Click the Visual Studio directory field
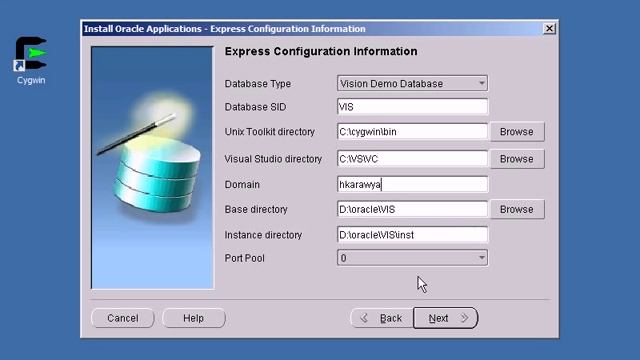This screenshot has height=360, width=640. [412, 159]
